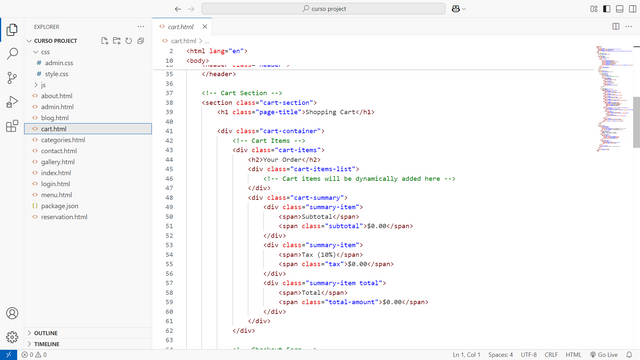The image size is (640, 360).
Task: Expand the OUTLINE section
Action: click(x=88, y=333)
